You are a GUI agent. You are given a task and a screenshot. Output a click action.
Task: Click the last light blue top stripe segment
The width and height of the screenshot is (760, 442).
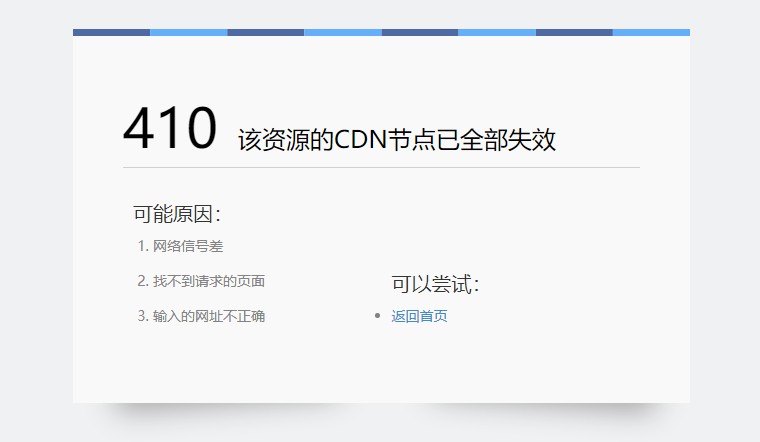point(651,32)
